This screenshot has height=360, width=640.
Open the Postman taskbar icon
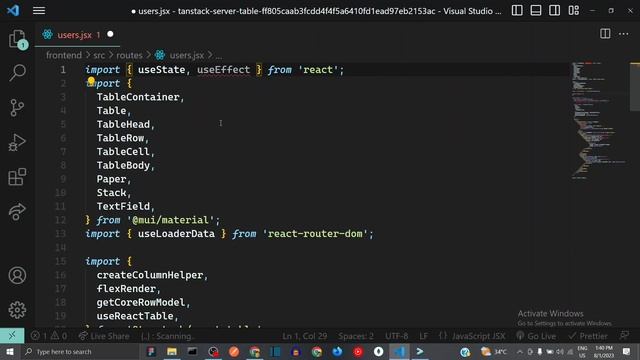point(234,351)
